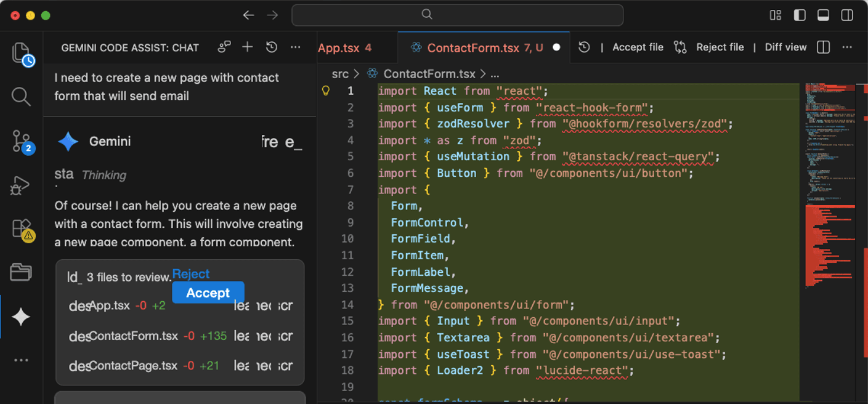Click Reject file in editor toolbar
This screenshot has height=404, width=868.
point(720,47)
